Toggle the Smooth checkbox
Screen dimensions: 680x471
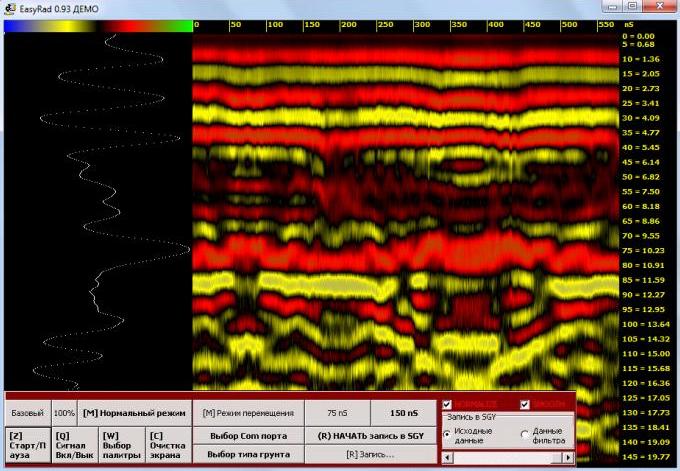[524, 404]
